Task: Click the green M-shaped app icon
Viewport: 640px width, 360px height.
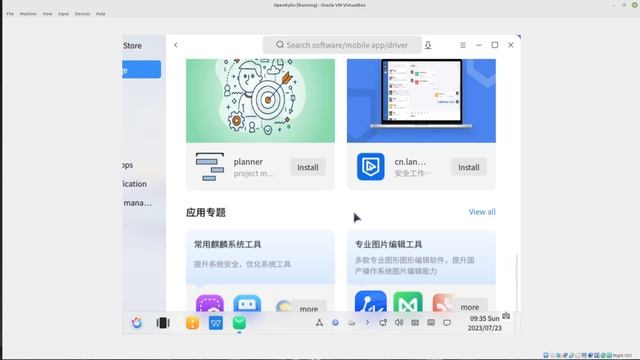Action: (x=408, y=302)
